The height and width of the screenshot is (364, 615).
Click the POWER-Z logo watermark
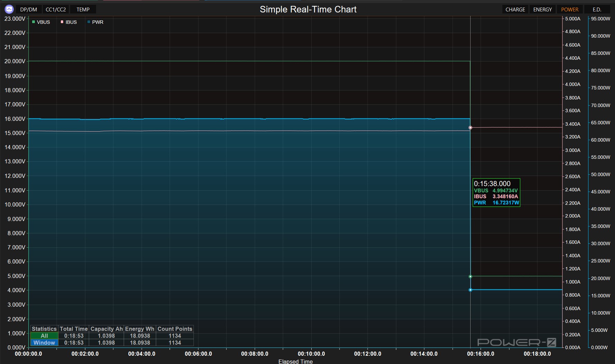pyautogui.click(x=517, y=342)
